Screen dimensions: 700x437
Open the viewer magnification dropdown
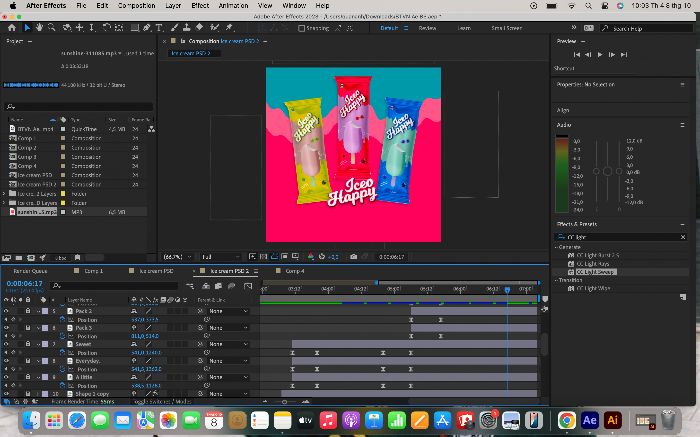tap(177, 257)
